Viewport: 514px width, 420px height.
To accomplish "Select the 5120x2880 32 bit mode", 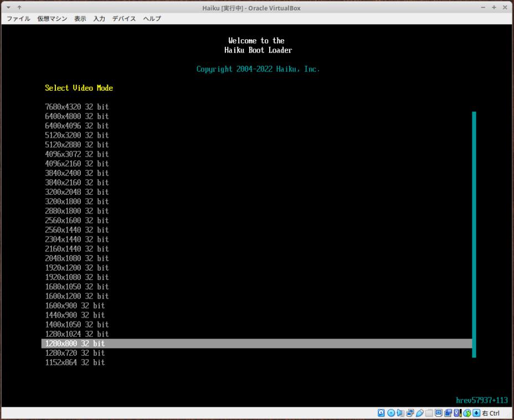I will [x=76, y=145].
